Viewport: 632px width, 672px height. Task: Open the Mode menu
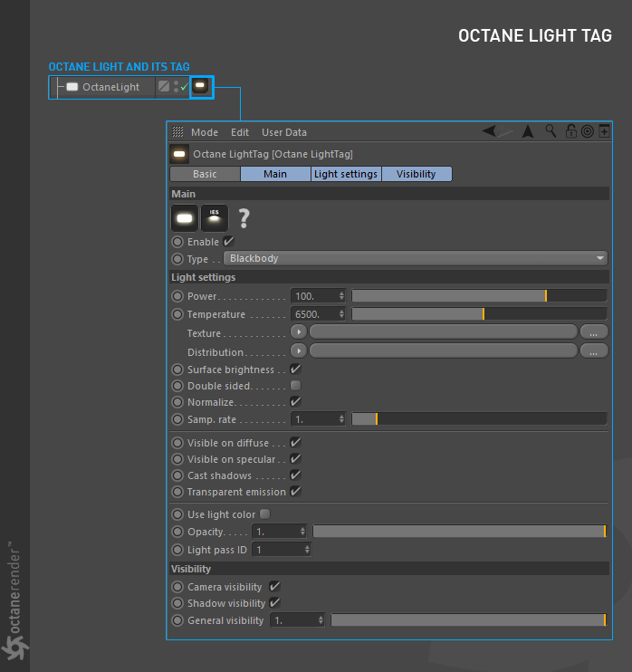(205, 132)
